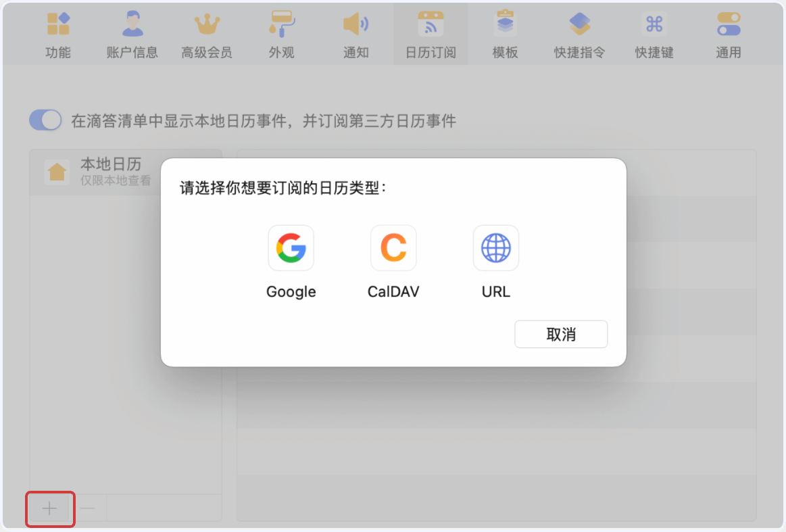Click the Google label in the dialog
This screenshot has height=532, width=786.
(x=291, y=292)
